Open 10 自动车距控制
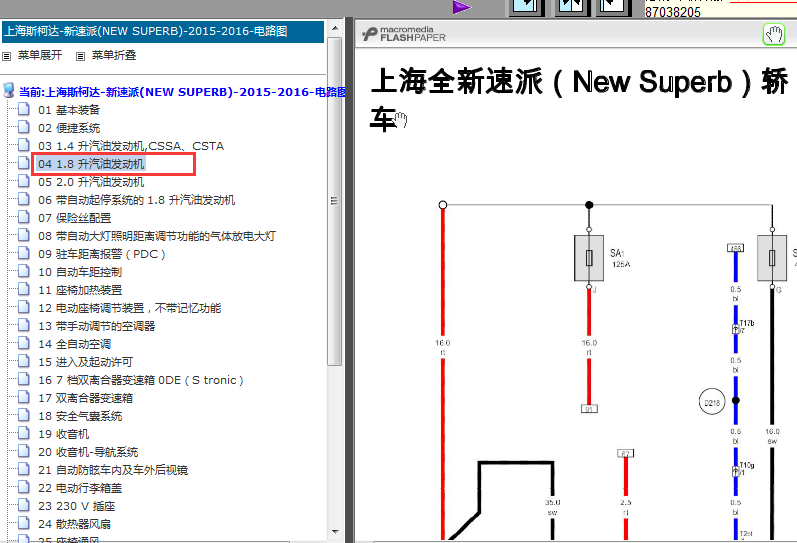 pos(80,272)
